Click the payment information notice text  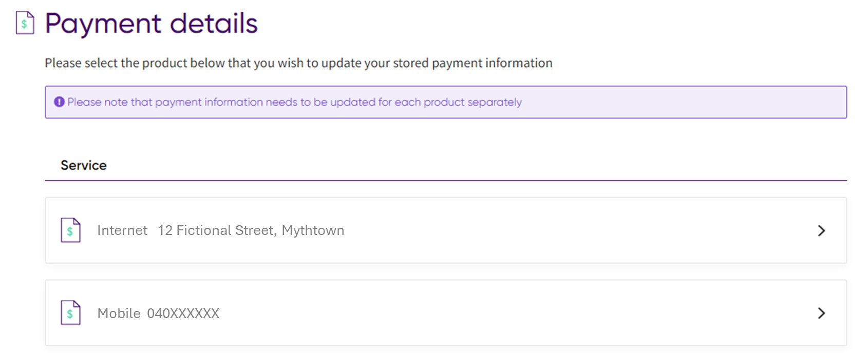tap(294, 102)
